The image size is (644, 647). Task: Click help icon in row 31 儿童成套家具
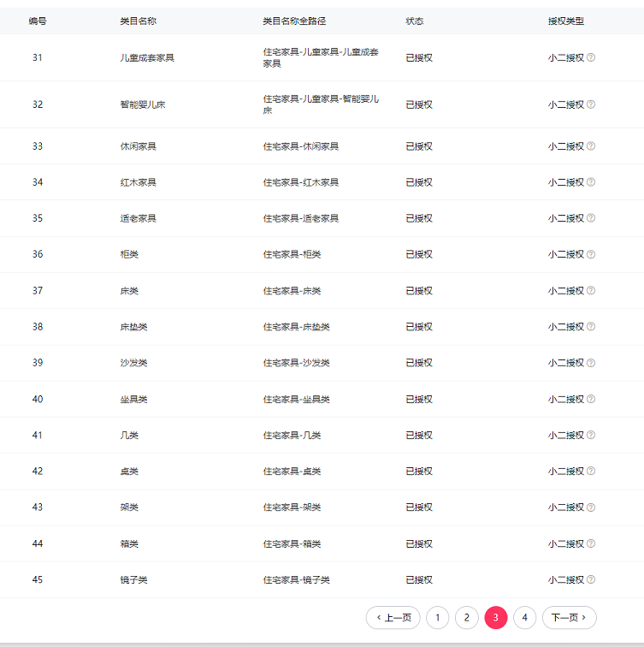click(591, 57)
